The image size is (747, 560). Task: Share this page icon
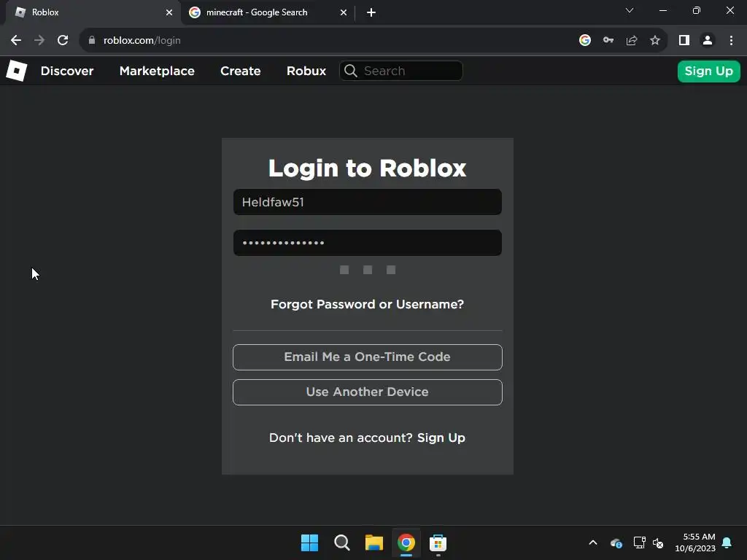pos(632,41)
